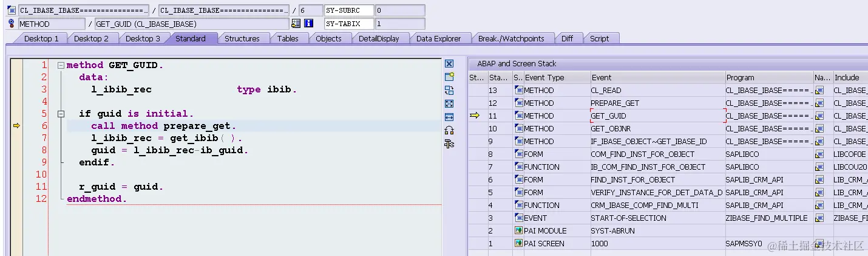Click the PAI MODULE screen icon in SYST-ABRUN row
Viewport: 868px width, 256px height.
518,230
